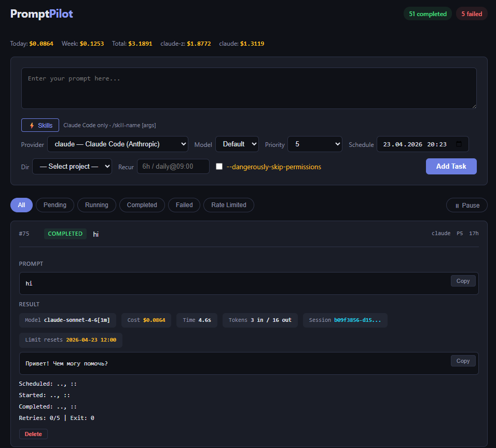
Task: View the Failed tasks filter
Action: pos(184,205)
